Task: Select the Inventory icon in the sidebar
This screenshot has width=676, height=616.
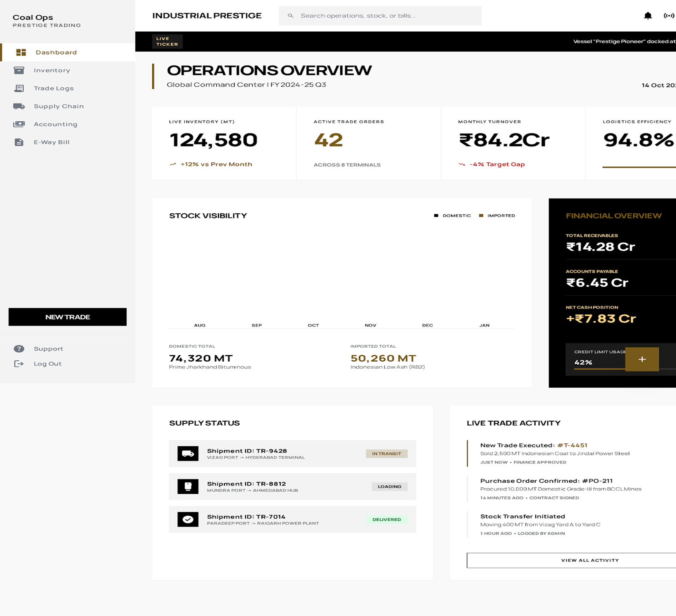Action: point(19,70)
